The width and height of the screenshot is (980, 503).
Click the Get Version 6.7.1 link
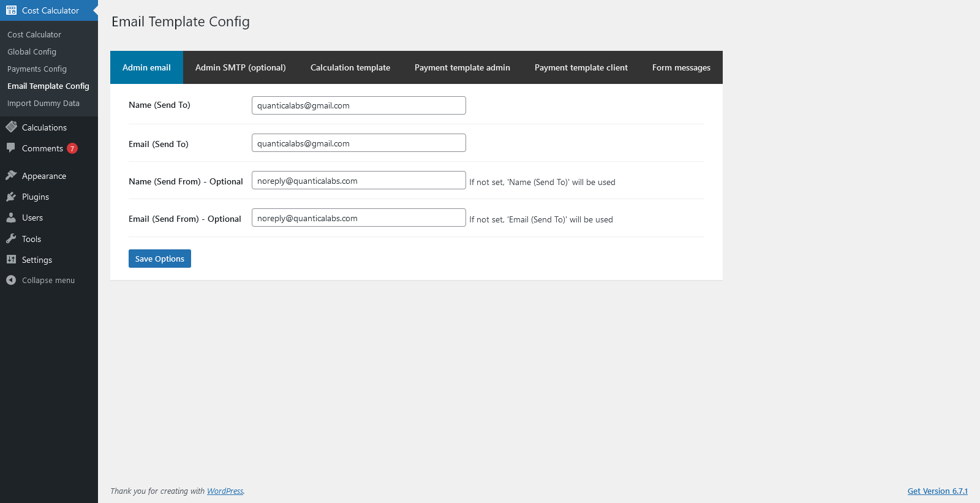pos(937,491)
